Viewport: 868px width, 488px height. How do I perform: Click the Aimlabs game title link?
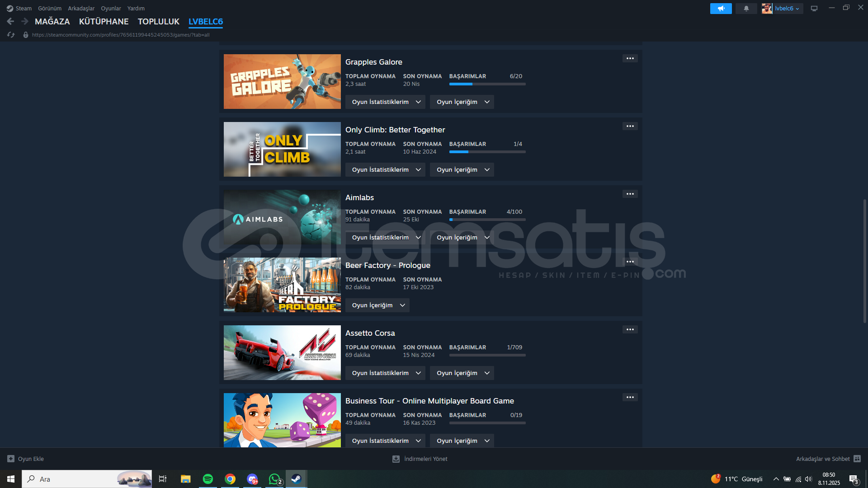[359, 197]
